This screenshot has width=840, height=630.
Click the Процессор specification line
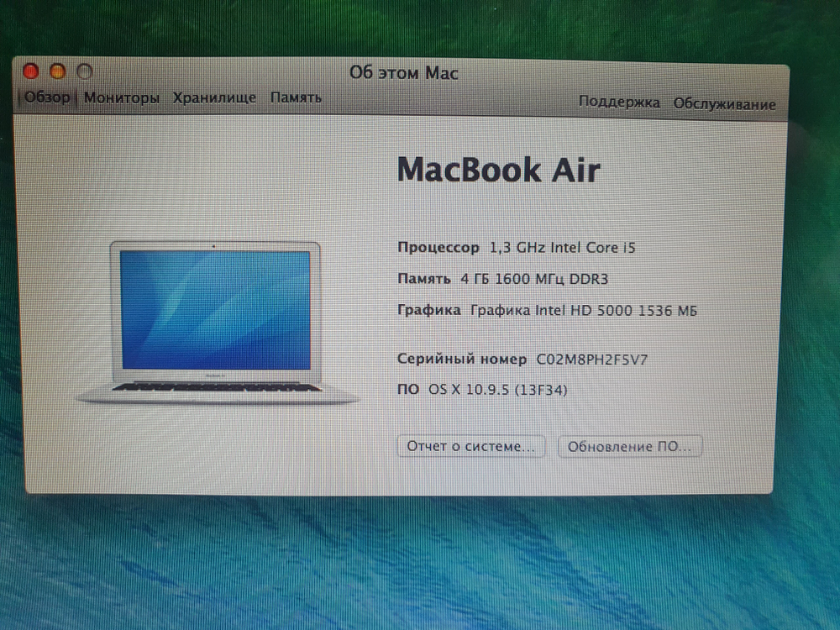point(516,247)
